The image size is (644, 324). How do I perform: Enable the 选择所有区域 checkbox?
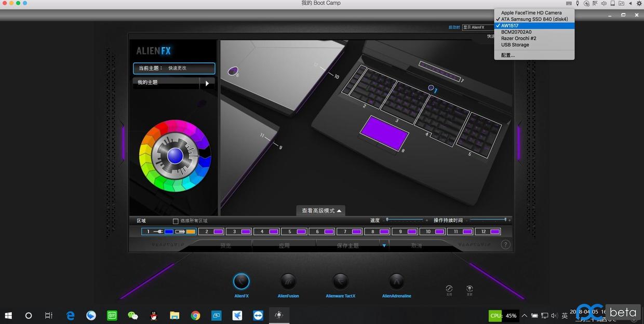click(176, 221)
